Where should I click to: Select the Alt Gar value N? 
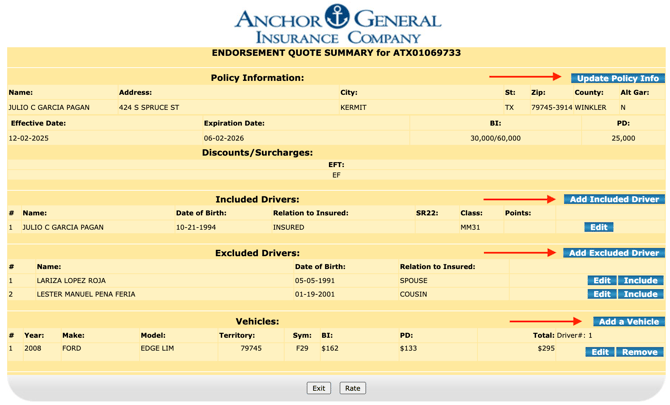tap(623, 108)
